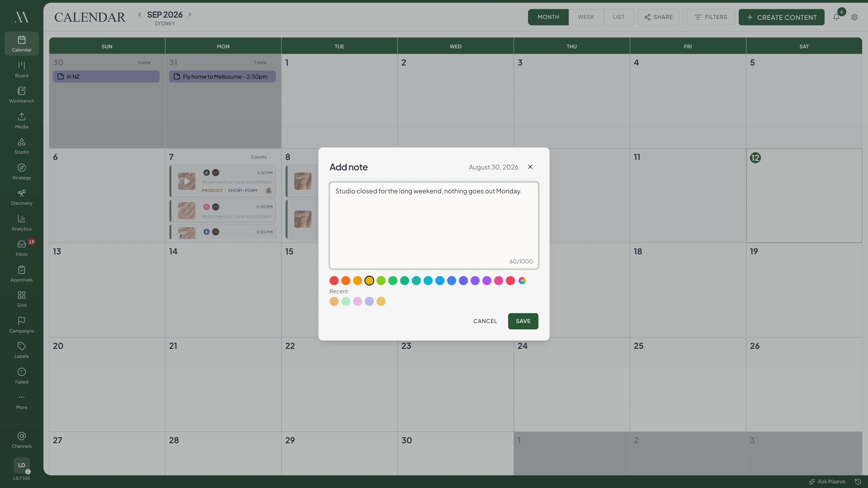Choose the recent gold swatch

click(x=381, y=301)
